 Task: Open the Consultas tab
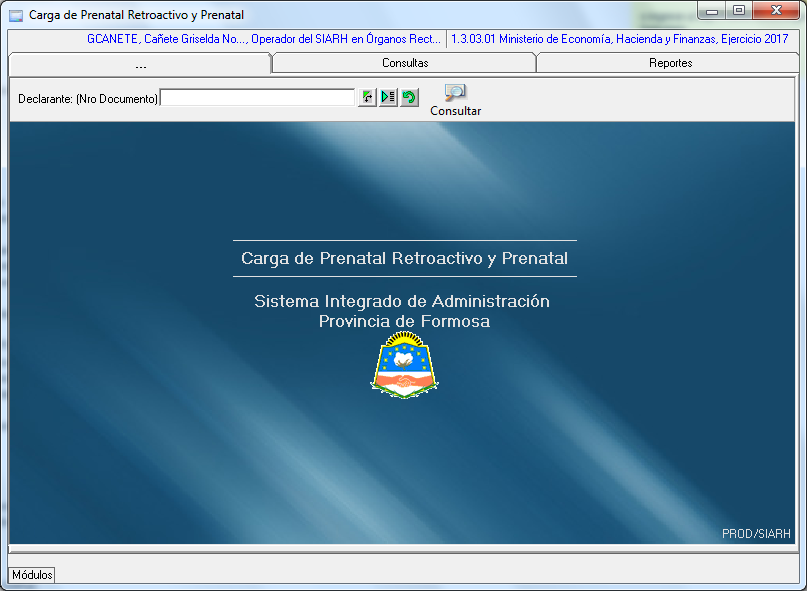[x=405, y=63]
